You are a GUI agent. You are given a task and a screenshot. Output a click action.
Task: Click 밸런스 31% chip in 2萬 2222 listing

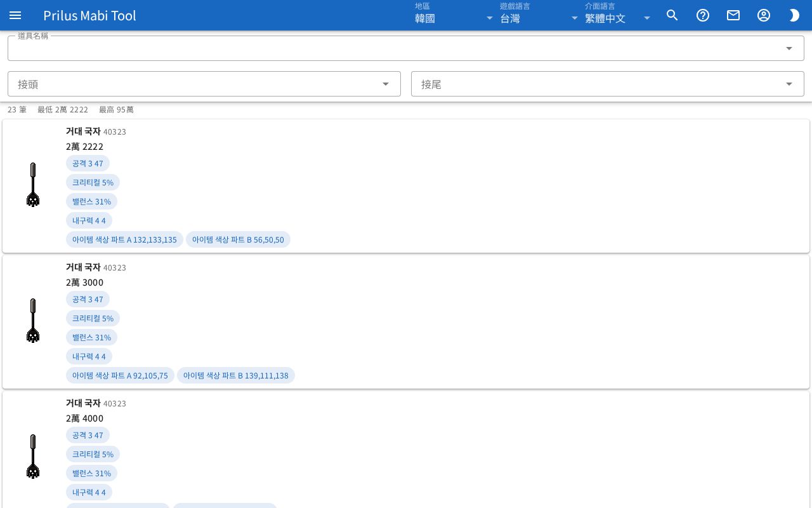(91, 201)
